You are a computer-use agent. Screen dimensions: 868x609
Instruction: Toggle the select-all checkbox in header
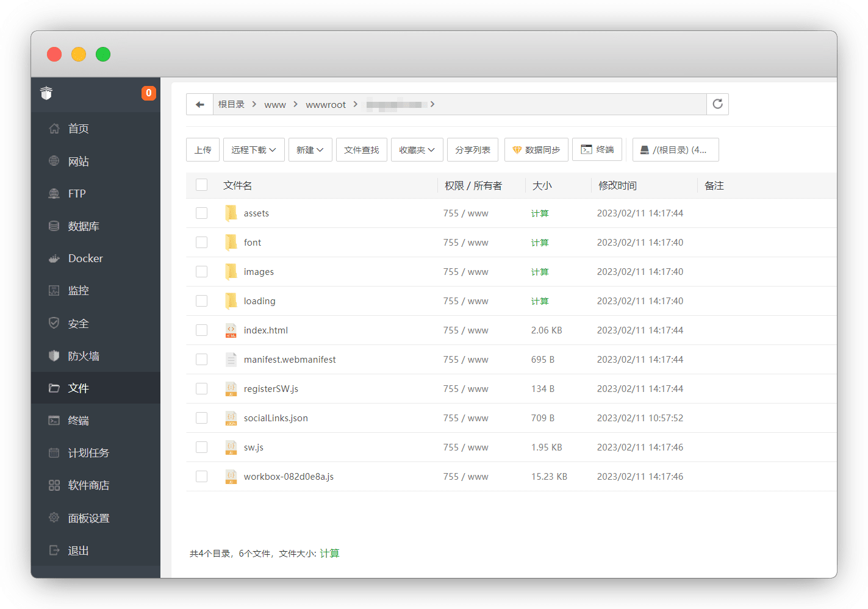[202, 185]
